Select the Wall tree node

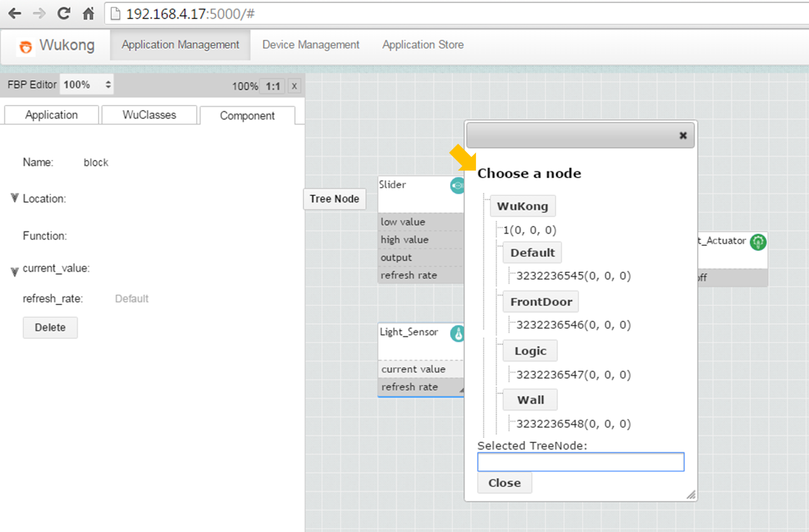(530, 400)
